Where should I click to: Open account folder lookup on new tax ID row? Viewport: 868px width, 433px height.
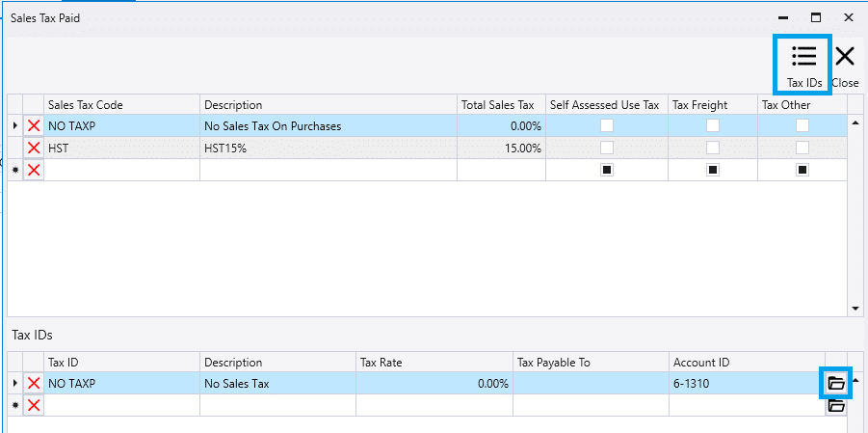pos(836,405)
